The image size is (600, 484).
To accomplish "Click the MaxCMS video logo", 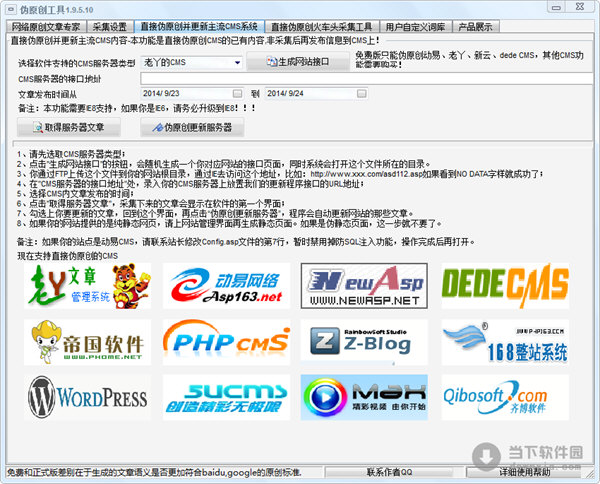I will tap(364, 398).
